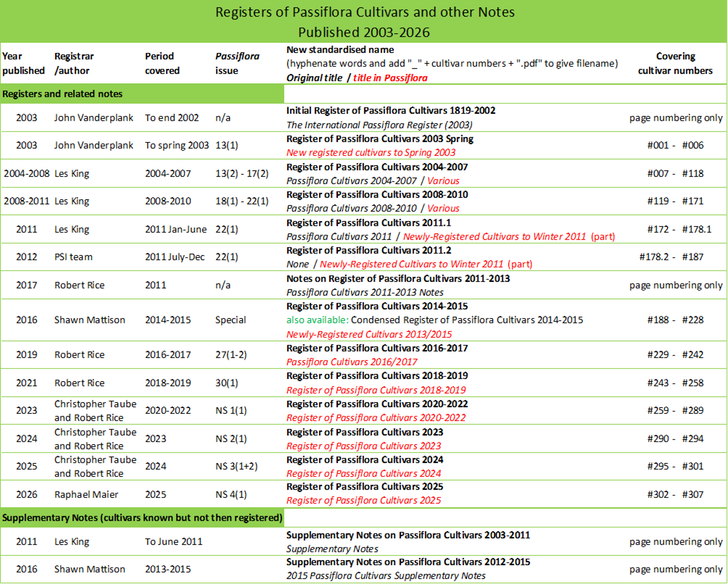Open Register of Passiflora Cultivars 2003 Spring
Image resolution: width=728 pixels, height=584 pixels.
point(380,138)
